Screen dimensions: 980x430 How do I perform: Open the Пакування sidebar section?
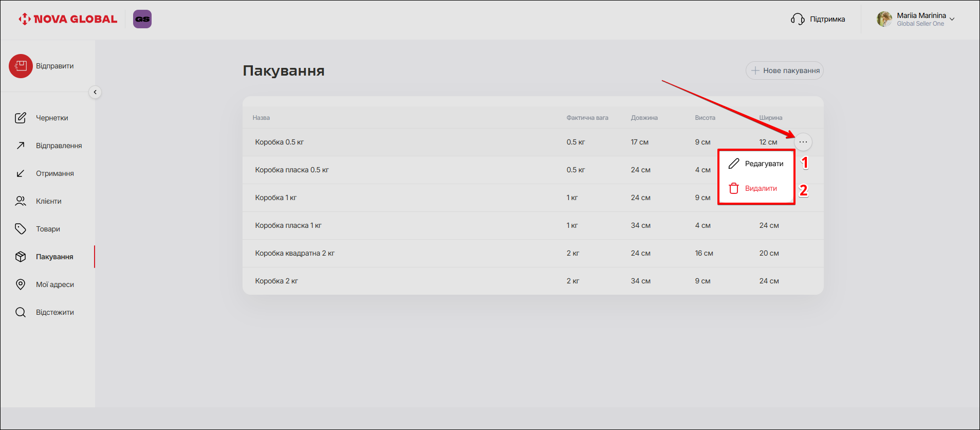(54, 257)
